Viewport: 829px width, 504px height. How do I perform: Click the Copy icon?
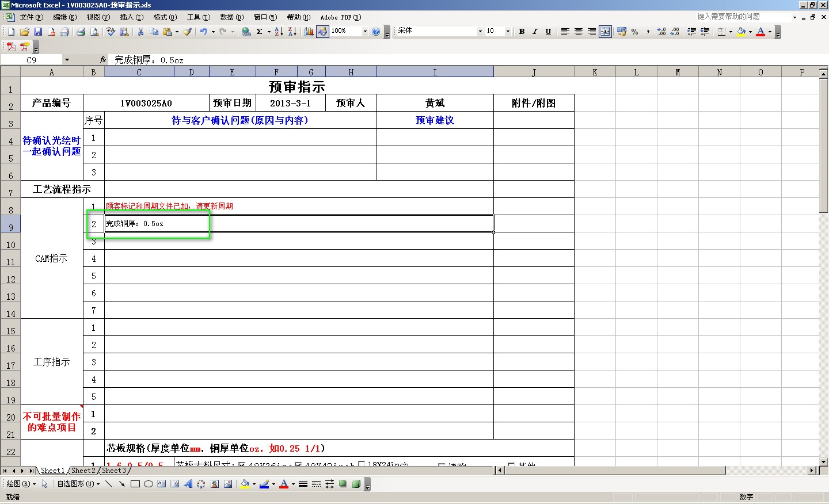pos(155,32)
